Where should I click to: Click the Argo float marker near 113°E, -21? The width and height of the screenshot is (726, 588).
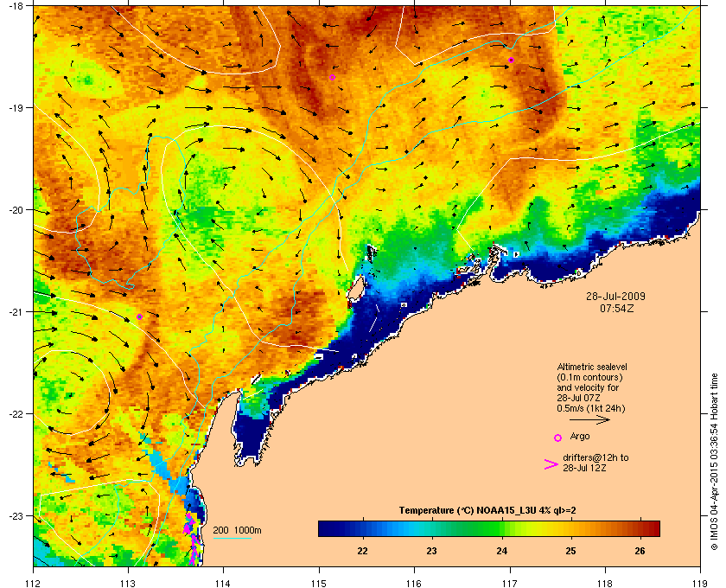[139, 317]
